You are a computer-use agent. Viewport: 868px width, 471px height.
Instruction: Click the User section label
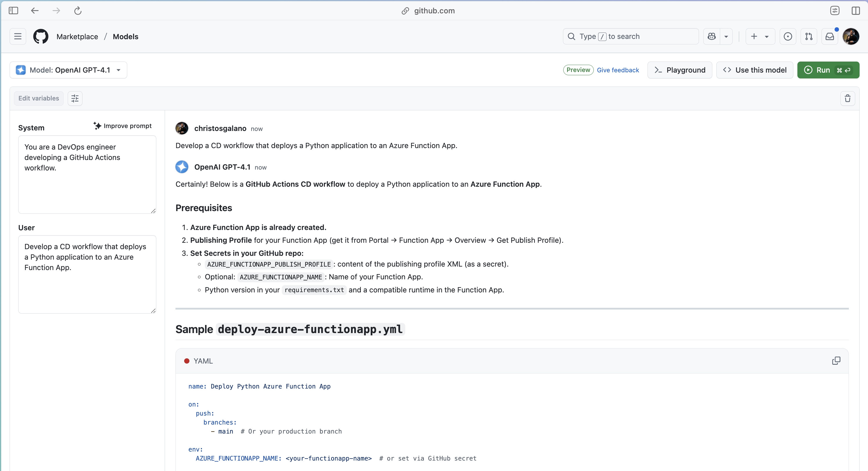27,227
